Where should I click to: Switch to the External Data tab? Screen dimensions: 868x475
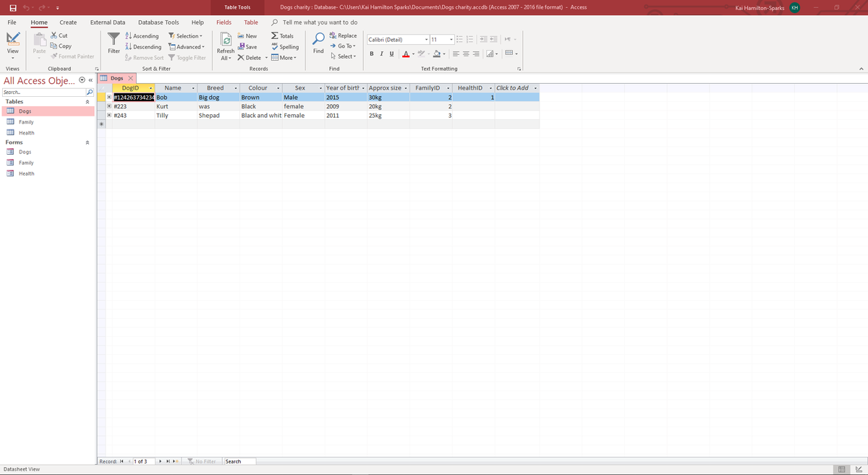pos(107,22)
